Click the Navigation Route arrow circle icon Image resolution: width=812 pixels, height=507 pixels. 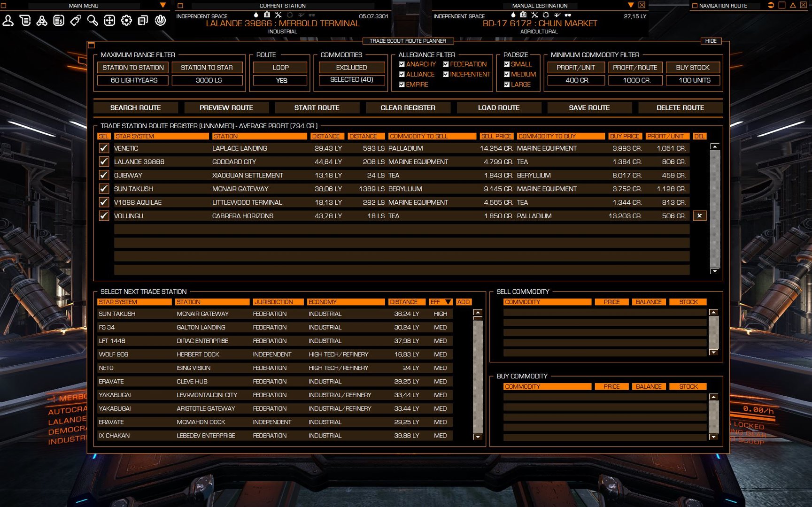771,5
